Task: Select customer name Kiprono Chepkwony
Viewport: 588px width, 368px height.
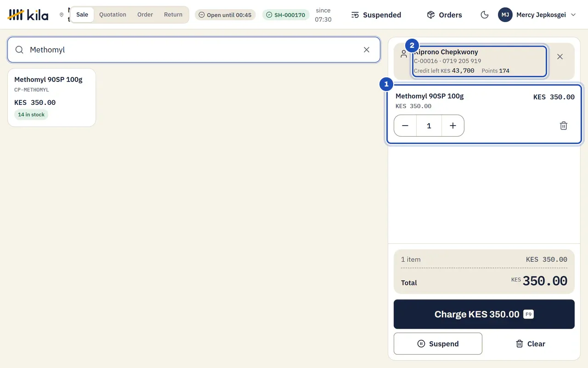Action: coord(447,52)
